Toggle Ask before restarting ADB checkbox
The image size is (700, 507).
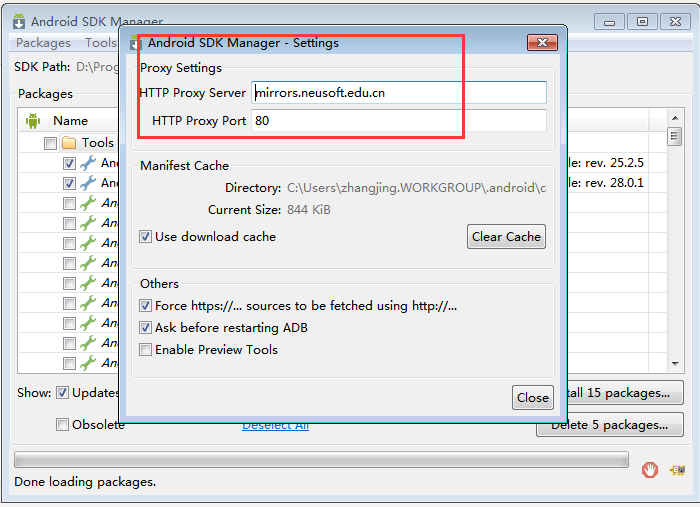pyautogui.click(x=145, y=328)
